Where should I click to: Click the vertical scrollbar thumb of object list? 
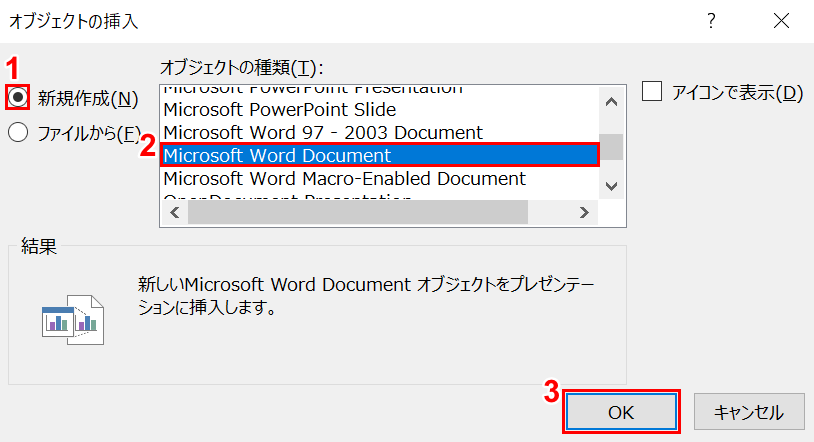pyautogui.click(x=610, y=147)
